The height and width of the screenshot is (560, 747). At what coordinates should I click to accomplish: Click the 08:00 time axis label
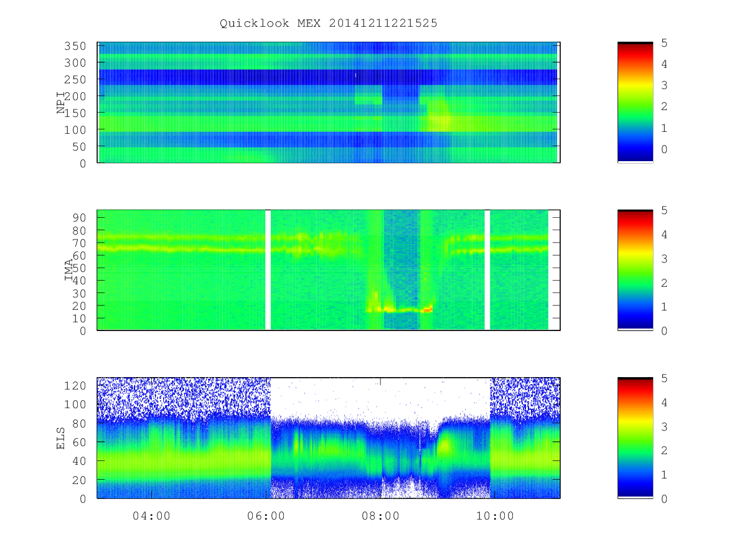381,516
